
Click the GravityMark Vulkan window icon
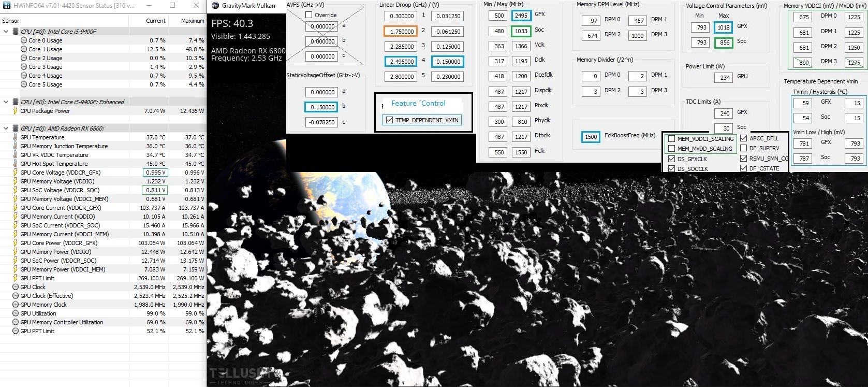215,6
